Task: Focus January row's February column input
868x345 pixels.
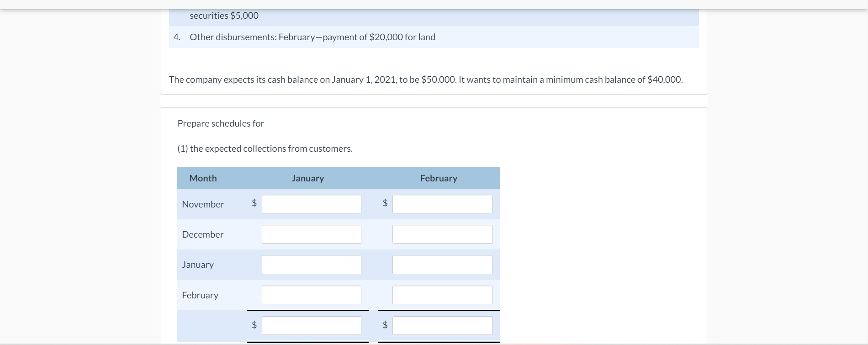Action: pyautogui.click(x=442, y=265)
